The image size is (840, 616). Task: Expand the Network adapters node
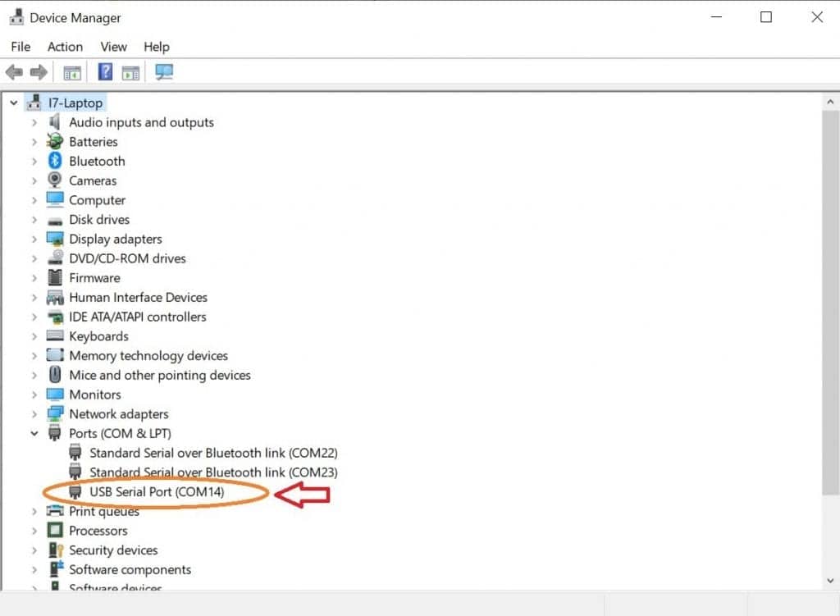pyautogui.click(x=34, y=414)
